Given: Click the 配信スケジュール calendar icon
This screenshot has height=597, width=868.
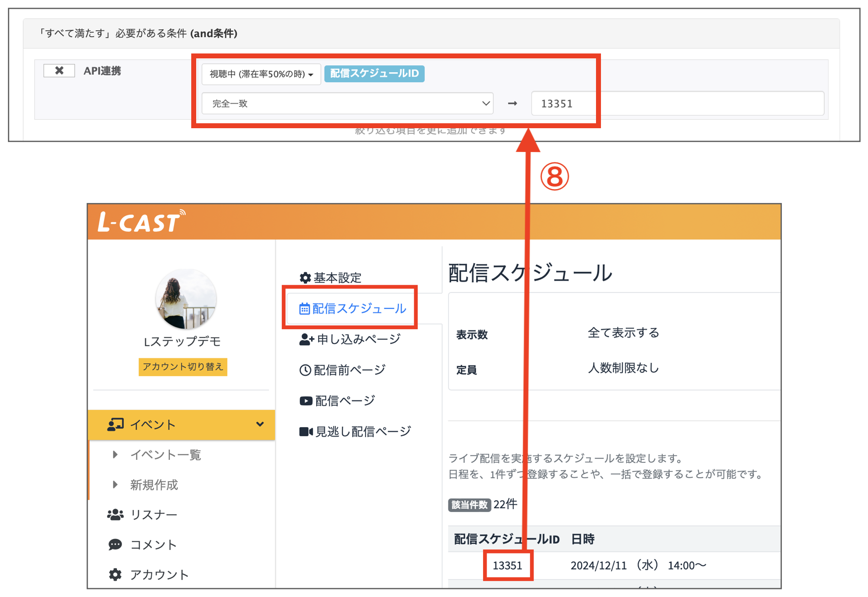Looking at the screenshot, I should (305, 308).
